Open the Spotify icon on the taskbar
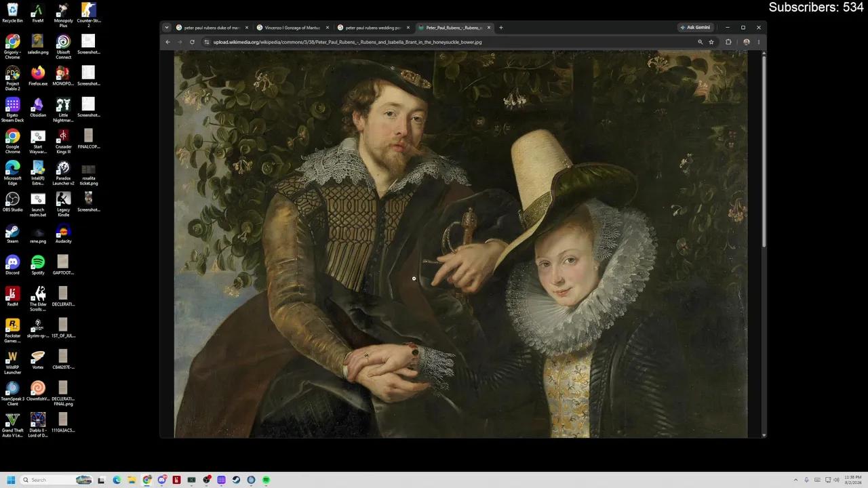 click(x=266, y=480)
